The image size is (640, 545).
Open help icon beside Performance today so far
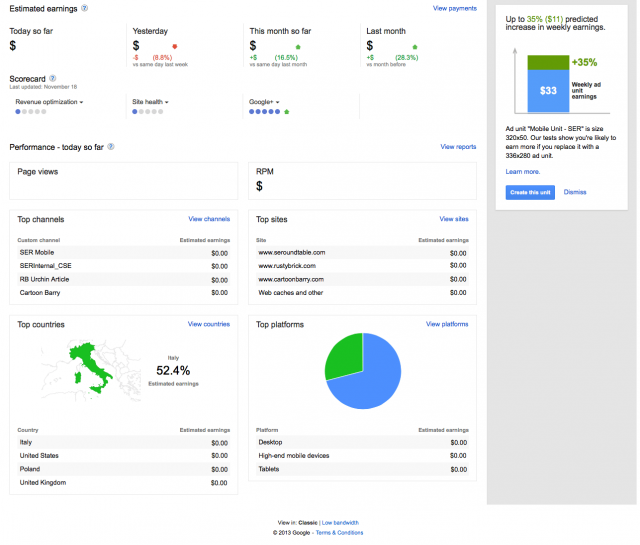(x=111, y=146)
